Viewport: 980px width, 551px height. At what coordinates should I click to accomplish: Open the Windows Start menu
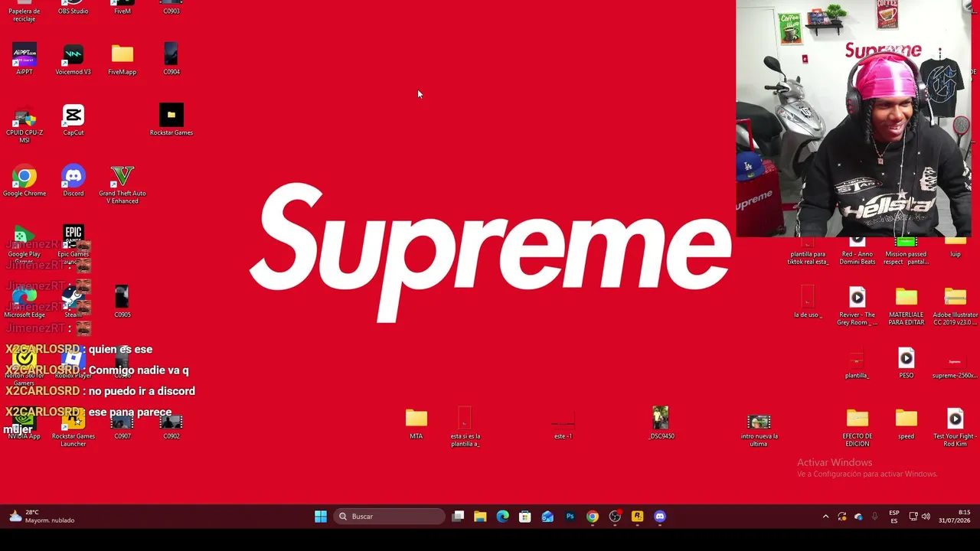pyautogui.click(x=321, y=517)
